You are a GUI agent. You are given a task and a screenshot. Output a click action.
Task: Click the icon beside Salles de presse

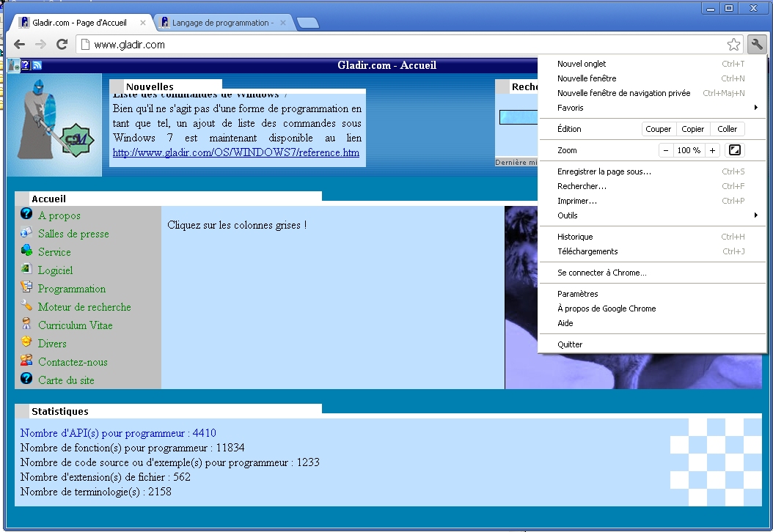click(26, 232)
